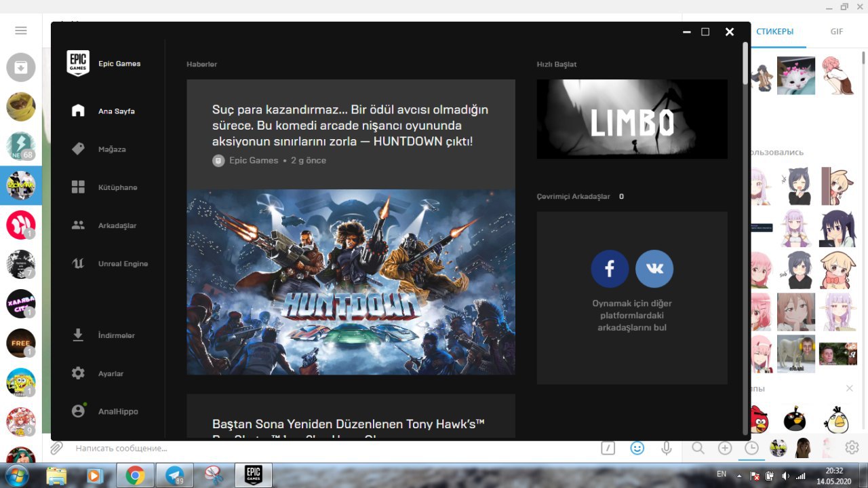Open Telegram sticker settings gear
Image resolution: width=868 pixels, height=488 pixels.
pyautogui.click(x=852, y=448)
